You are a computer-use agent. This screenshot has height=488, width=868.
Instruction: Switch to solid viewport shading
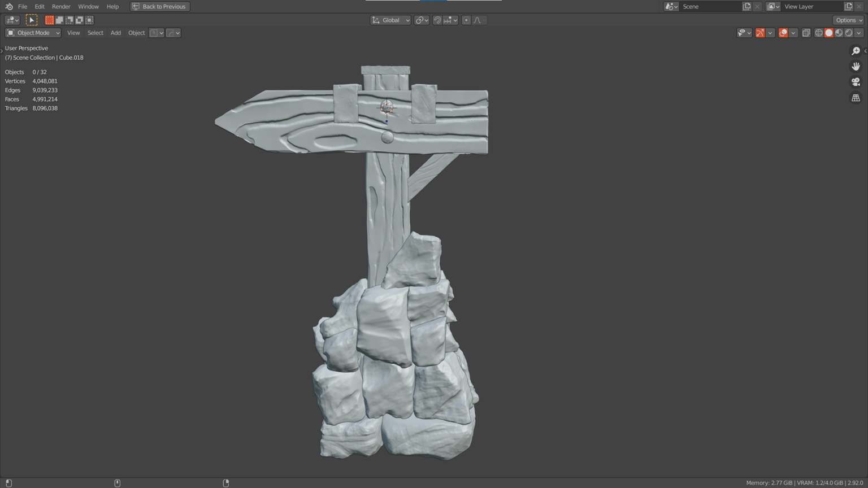[829, 33]
